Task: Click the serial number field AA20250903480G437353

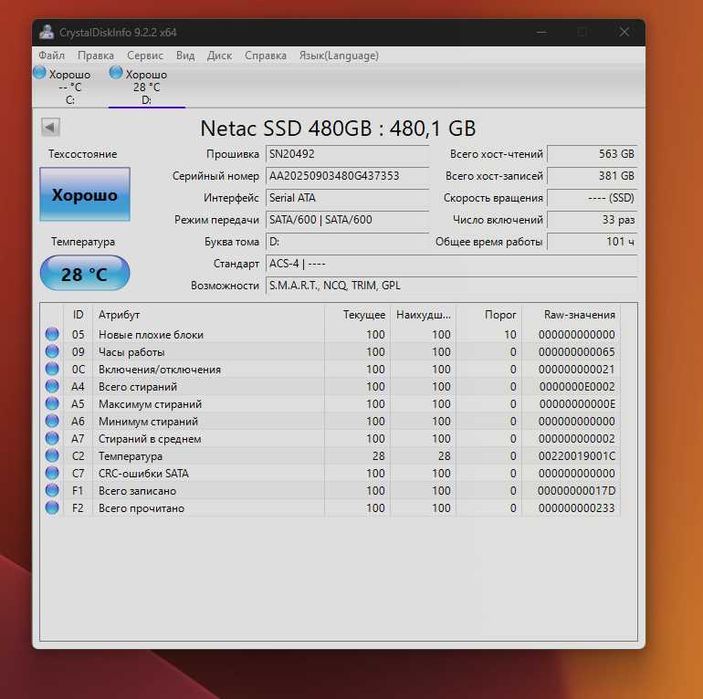Action: (x=347, y=176)
